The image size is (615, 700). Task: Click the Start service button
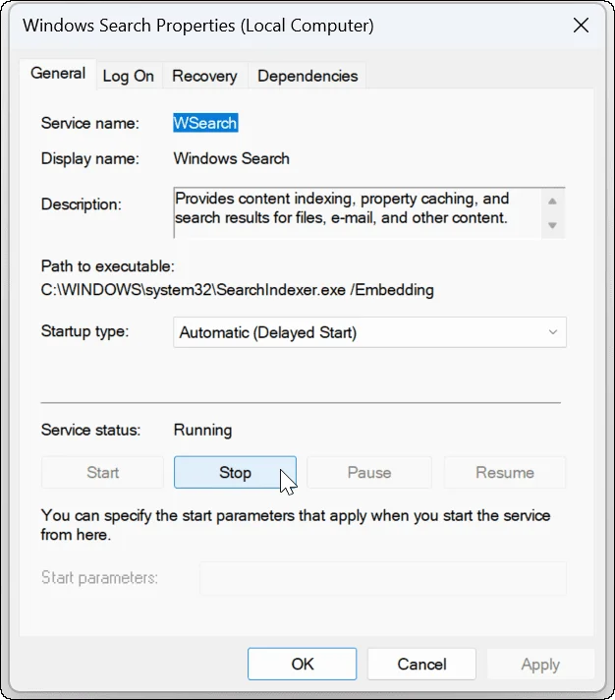(102, 472)
